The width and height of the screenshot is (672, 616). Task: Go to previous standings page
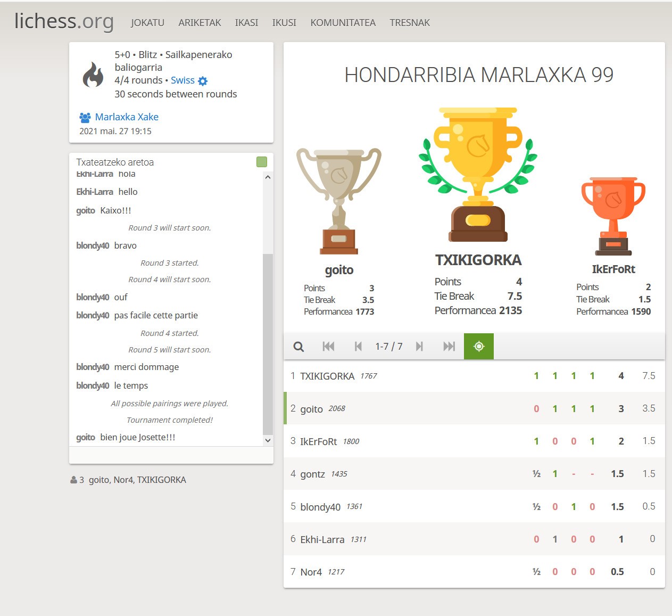click(358, 347)
